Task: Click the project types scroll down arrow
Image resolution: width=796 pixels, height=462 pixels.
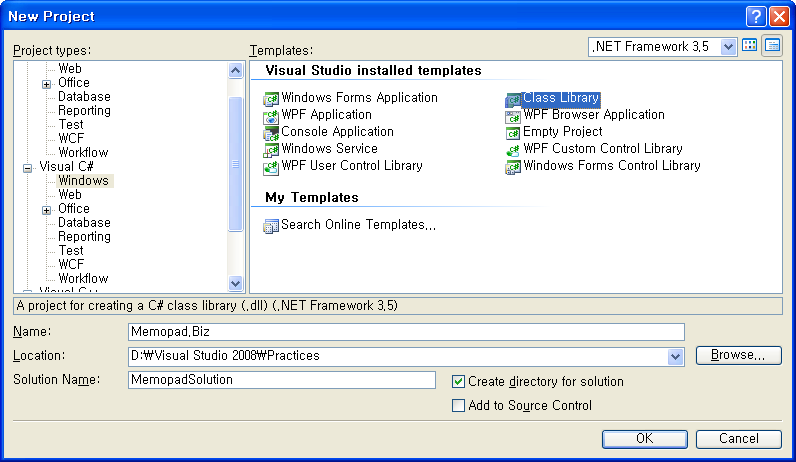Action: pos(235,283)
